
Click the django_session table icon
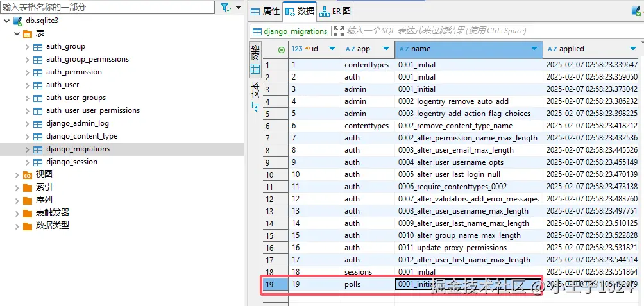coord(38,162)
